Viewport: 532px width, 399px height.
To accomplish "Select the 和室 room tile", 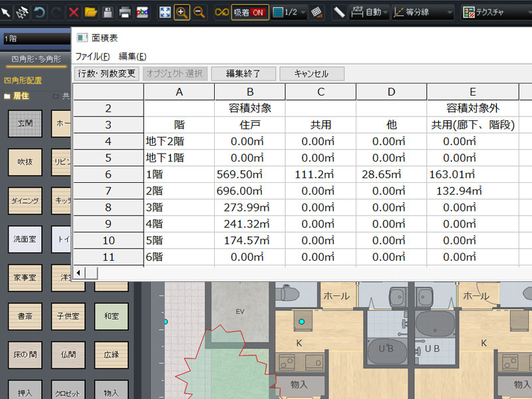I will click(x=111, y=317).
